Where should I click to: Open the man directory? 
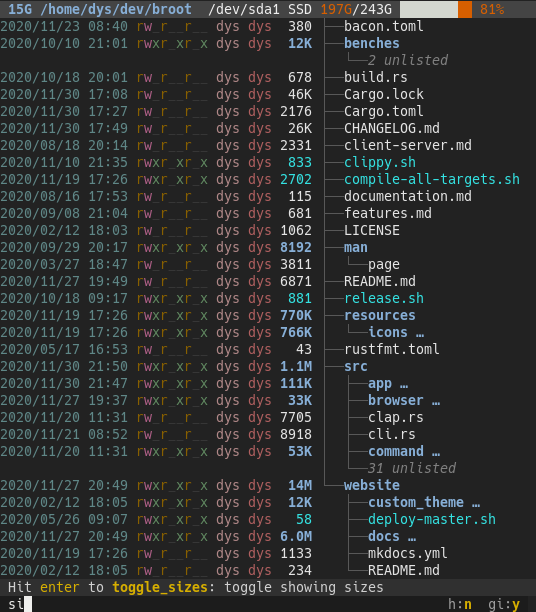tap(355, 247)
